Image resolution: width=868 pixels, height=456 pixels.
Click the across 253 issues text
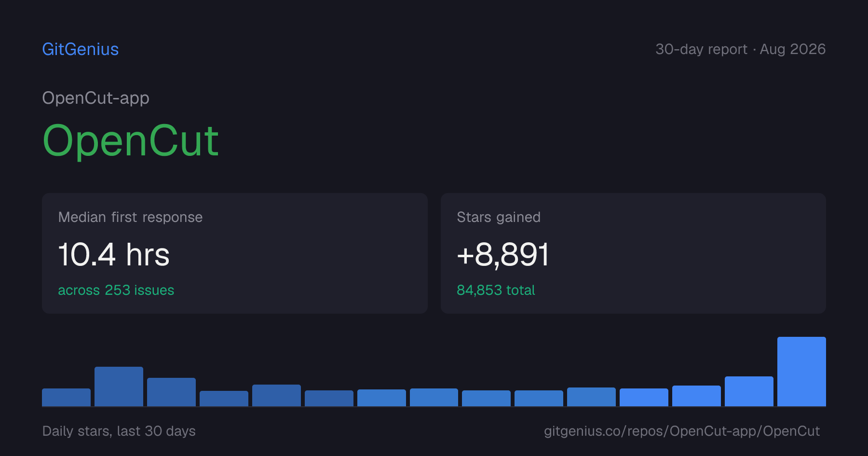pyautogui.click(x=116, y=290)
